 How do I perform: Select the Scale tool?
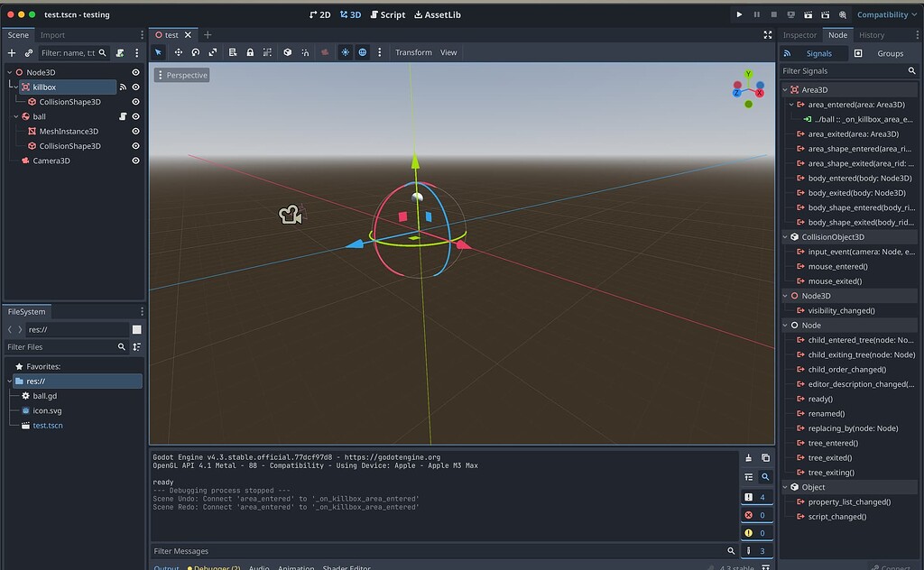pos(213,52)
